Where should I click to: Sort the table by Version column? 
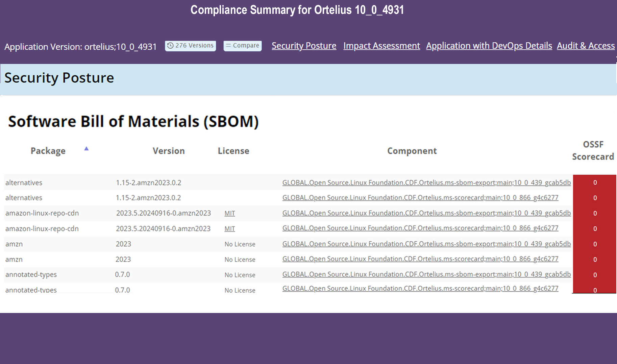pyautogui.click(x=169, y=151)
